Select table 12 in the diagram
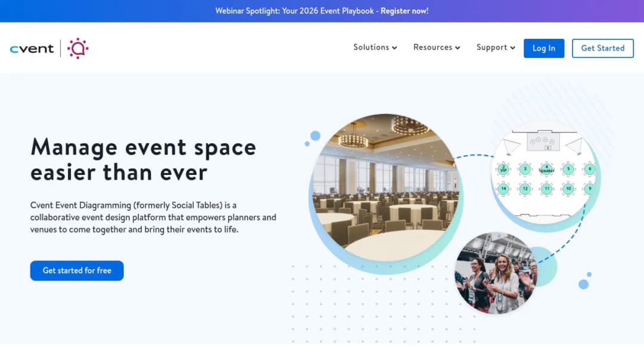This screenshot has width=644, height=363. click(x=525, y=189)
